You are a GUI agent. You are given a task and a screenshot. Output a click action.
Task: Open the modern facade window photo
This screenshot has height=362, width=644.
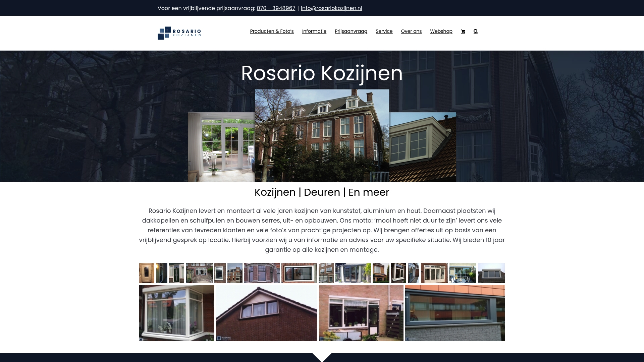point(455,313)
